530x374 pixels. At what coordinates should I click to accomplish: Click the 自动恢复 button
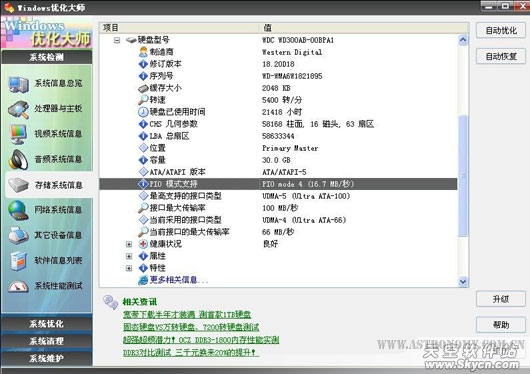501,56
